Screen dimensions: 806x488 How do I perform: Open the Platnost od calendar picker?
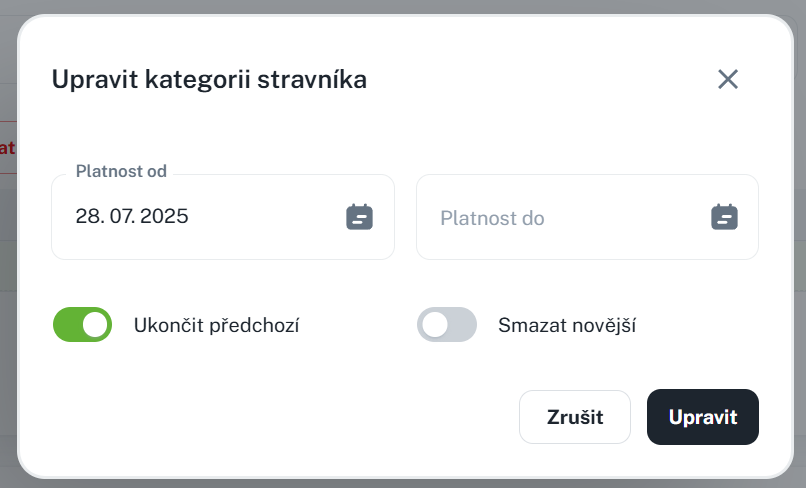[x=359, y=217]
